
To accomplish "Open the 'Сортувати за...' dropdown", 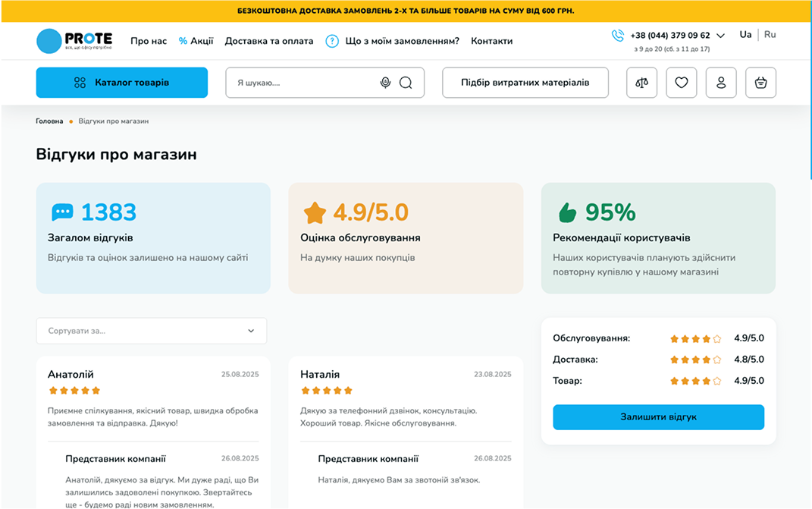I will point(152,331).
